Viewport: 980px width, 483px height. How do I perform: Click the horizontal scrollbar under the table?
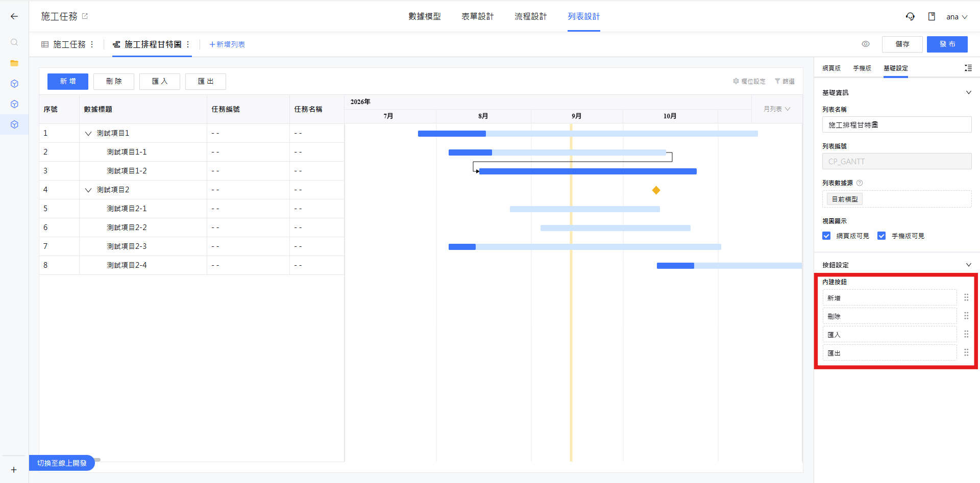97,460
